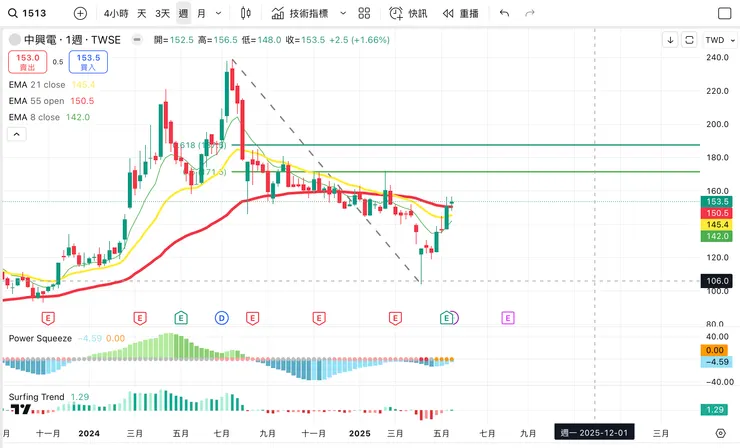Image resolution: width=740 pixels, height=448 pixels.
Task: Open the indicator templates grid icon
Action: [364, 13]
